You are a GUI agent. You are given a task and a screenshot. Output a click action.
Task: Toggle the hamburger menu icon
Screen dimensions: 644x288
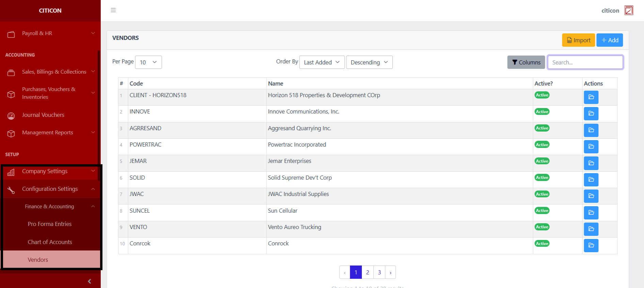tap(113, 10)
